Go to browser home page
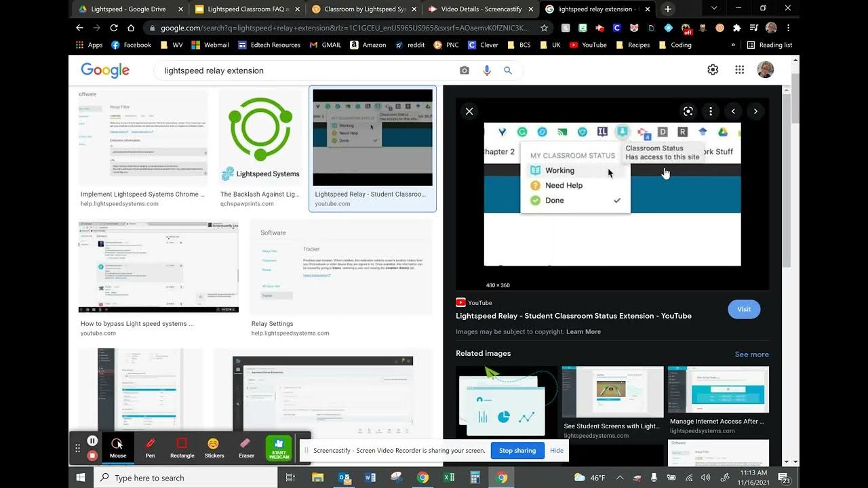Viewport: 868px width, 488px height. tap(131, 28)
